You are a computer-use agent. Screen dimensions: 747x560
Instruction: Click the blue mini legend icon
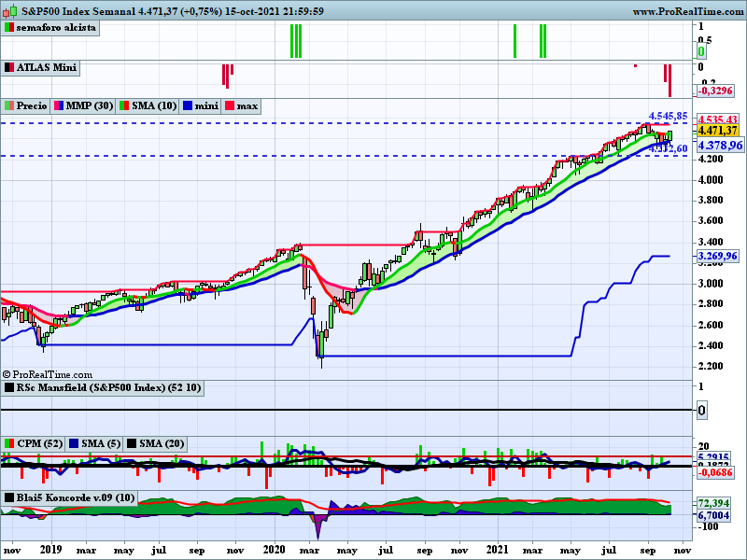coord(188,105)
